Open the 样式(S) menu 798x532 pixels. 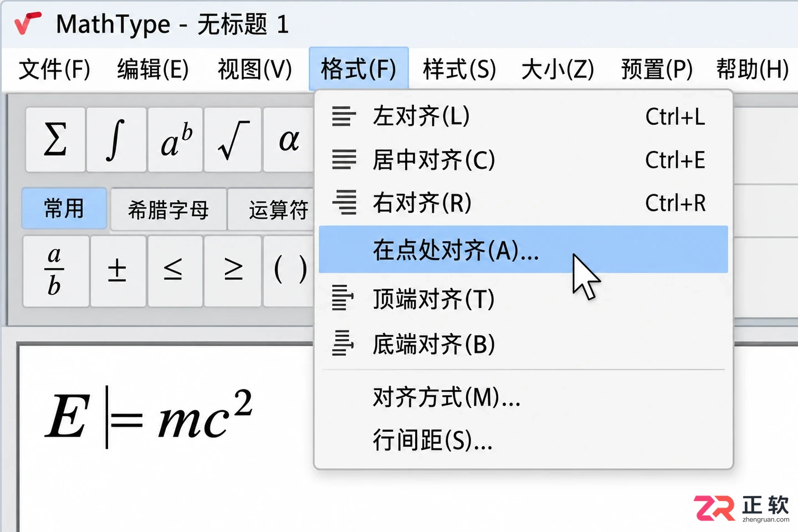click(x=459, y=69)
